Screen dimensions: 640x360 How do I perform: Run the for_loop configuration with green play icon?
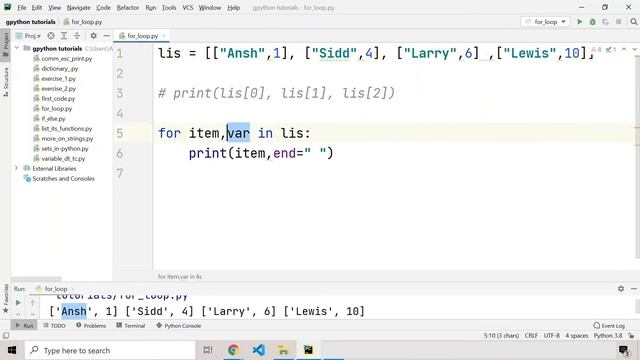click(x=579, y=22)
